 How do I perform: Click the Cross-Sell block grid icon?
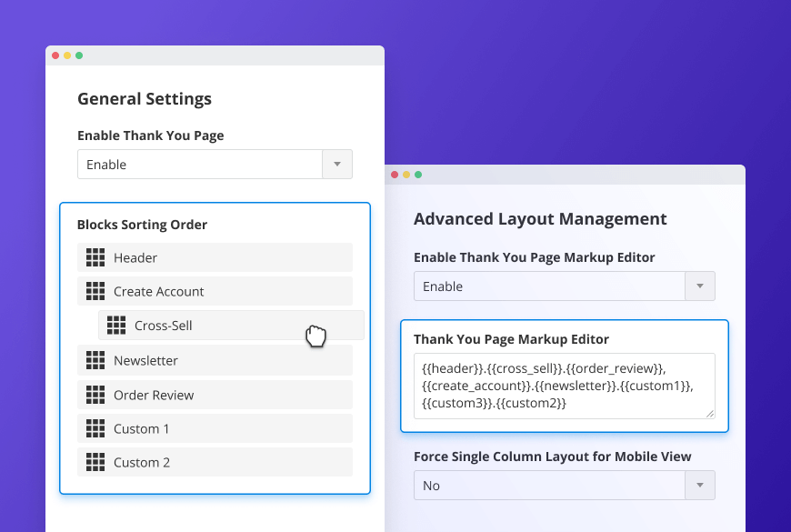116,326
